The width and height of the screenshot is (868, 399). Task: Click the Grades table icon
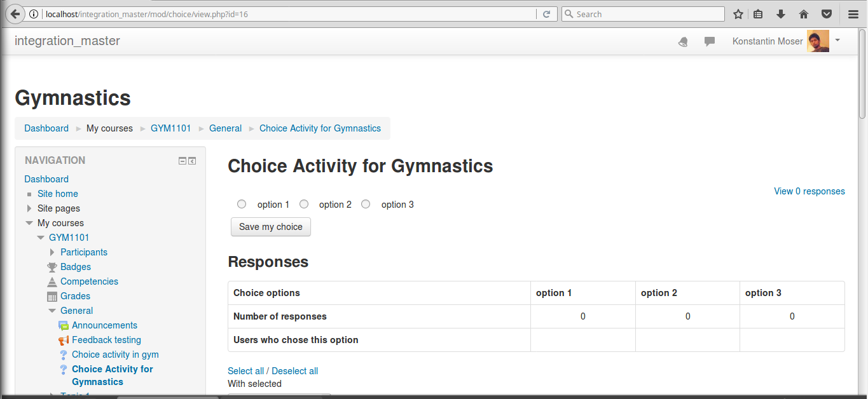52,296
